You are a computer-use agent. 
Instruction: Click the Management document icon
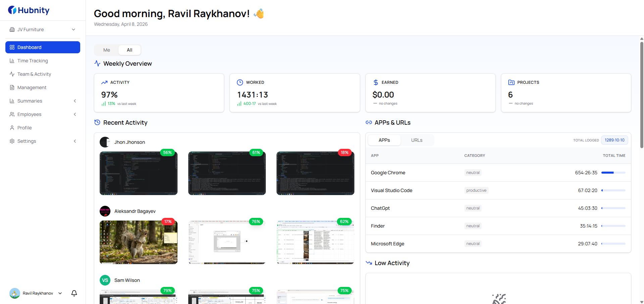click(12, 87)
